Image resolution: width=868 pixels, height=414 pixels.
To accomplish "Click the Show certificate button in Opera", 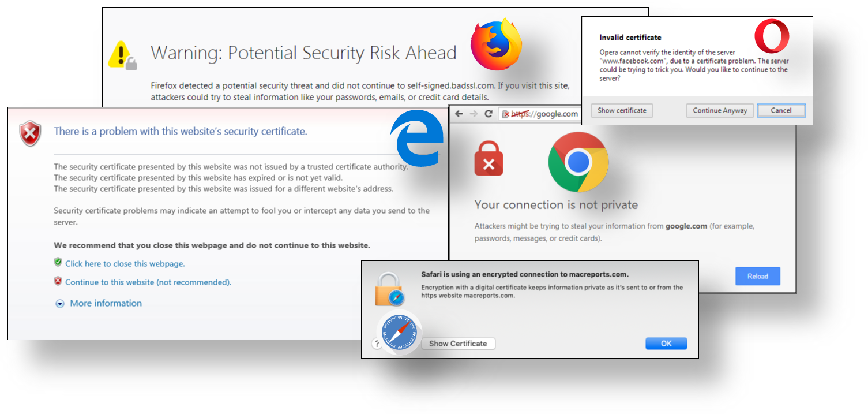I will coord(622,110).
